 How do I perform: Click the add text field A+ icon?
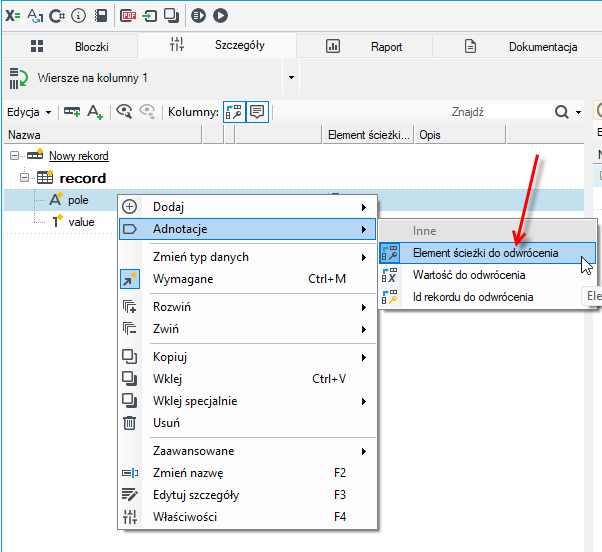(x=95, y=112)
